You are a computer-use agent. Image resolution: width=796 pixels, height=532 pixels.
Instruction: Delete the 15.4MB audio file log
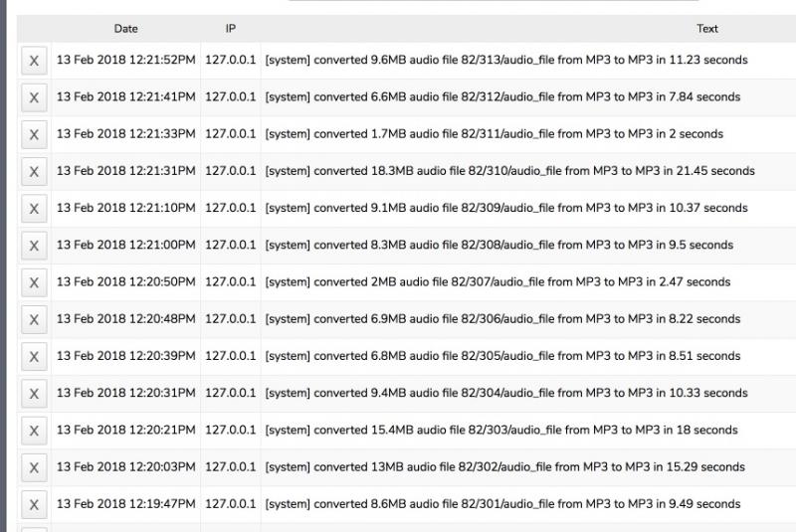[x=34, y=431]
